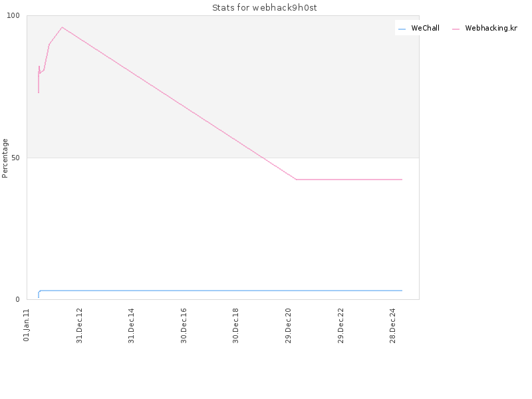Click the 28.Dec.24 x-axis date label

(392, 326)
